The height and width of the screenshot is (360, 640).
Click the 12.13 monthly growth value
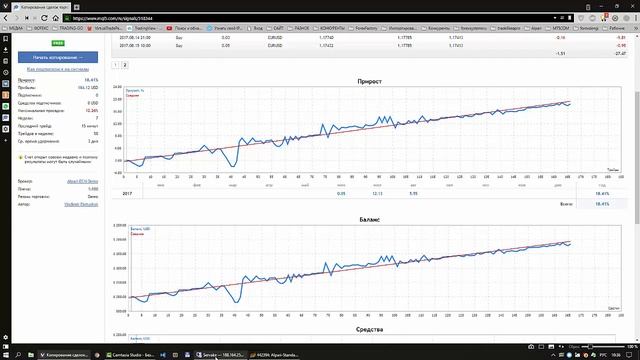point(377,193)
